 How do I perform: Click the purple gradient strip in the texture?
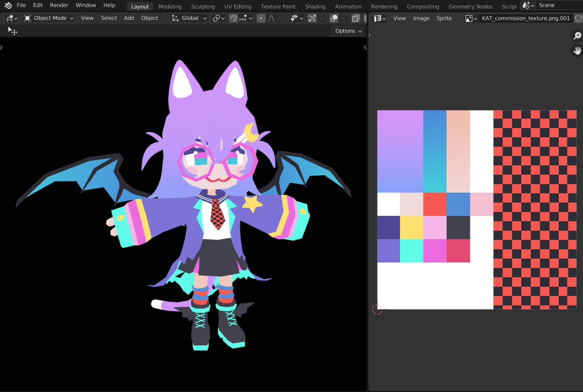click(400, 151)
